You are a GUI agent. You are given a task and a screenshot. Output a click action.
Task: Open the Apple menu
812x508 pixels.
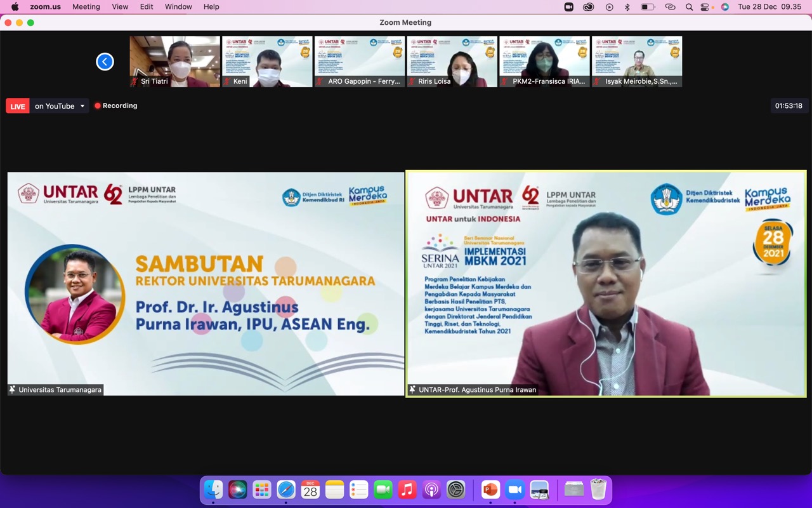[x=14, y=6]
